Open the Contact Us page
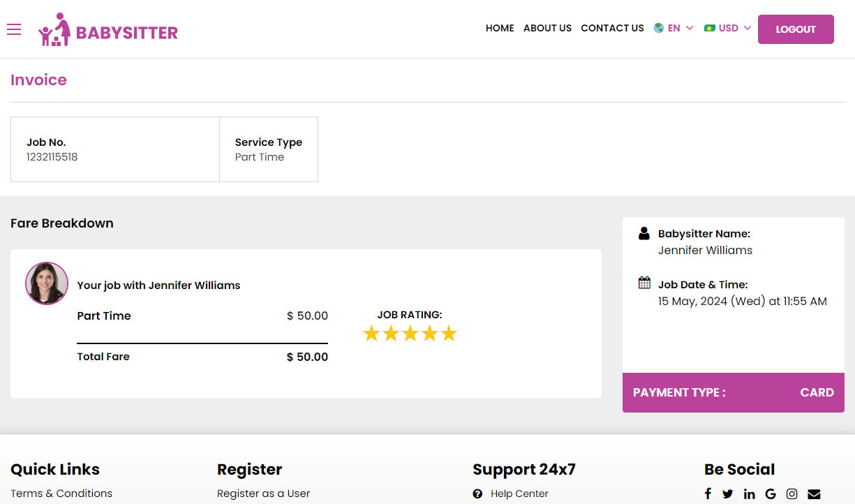This screenshot has width=855, height=504. (x=612, y=28)
